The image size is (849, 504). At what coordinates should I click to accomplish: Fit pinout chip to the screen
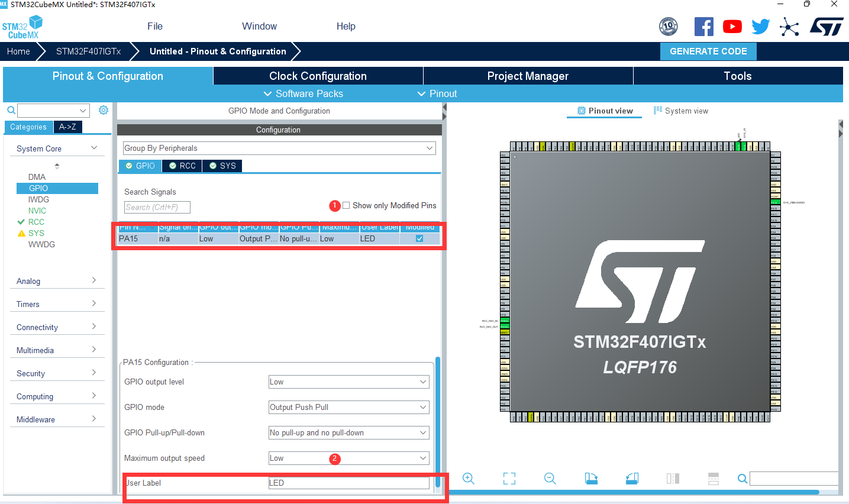click(x=509, y=479)
